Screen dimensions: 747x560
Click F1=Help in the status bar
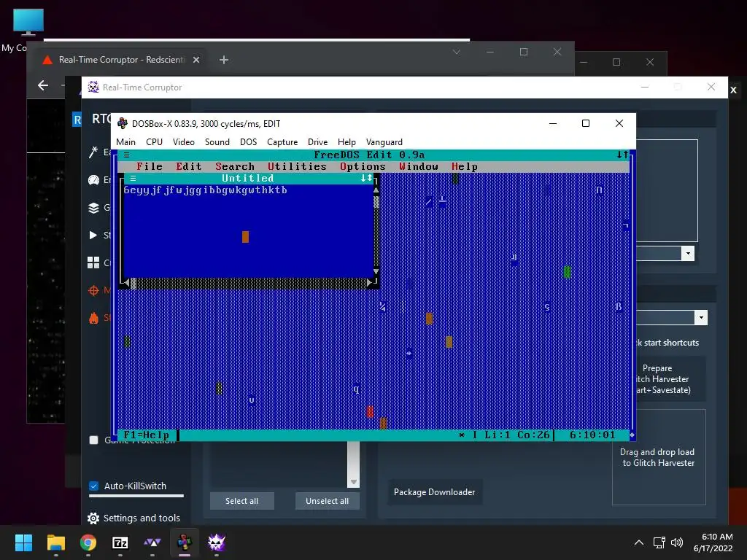(x=146, y=435)
